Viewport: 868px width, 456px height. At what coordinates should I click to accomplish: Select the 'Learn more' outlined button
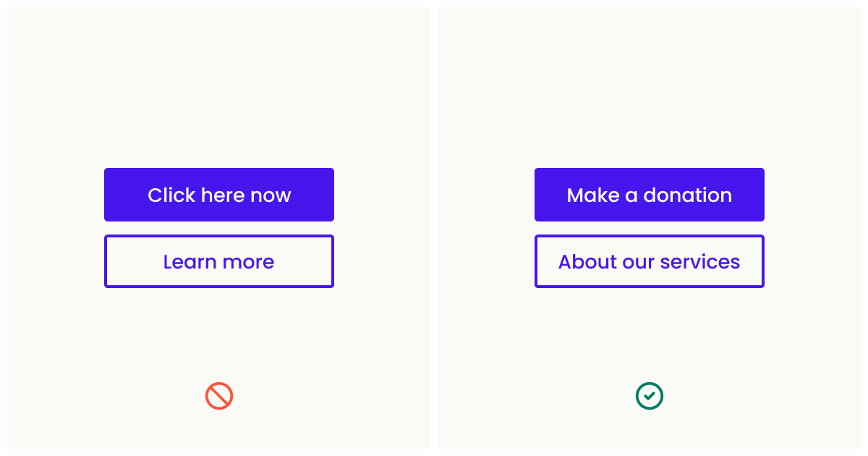tap(219, 261)
